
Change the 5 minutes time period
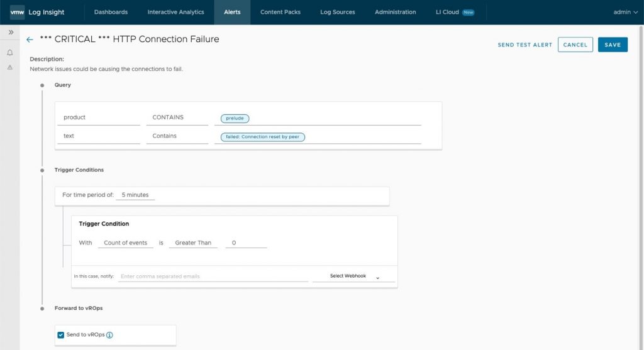[x=135, y=195]
